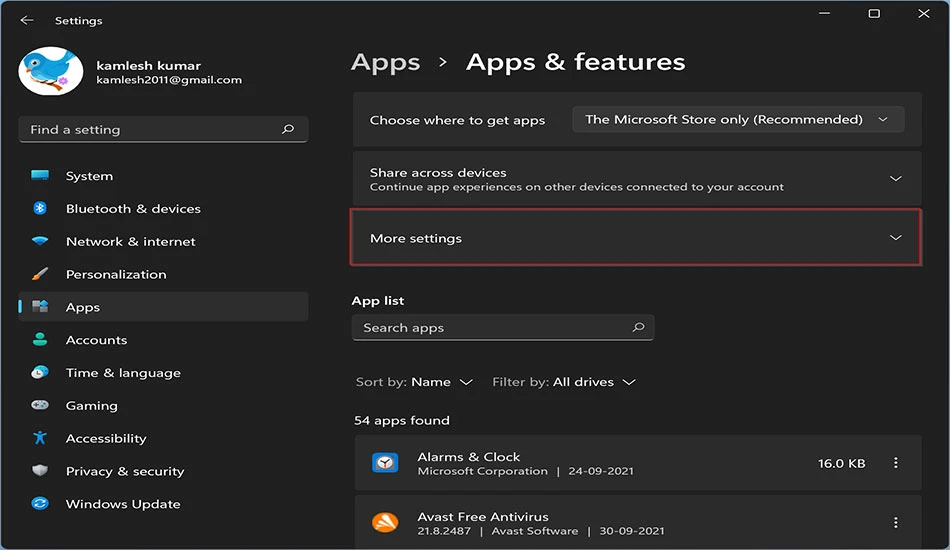The width and height of the screenshot is (950, 550).
Task: Click the Search apps input field
Action: (x=503, y=328)
